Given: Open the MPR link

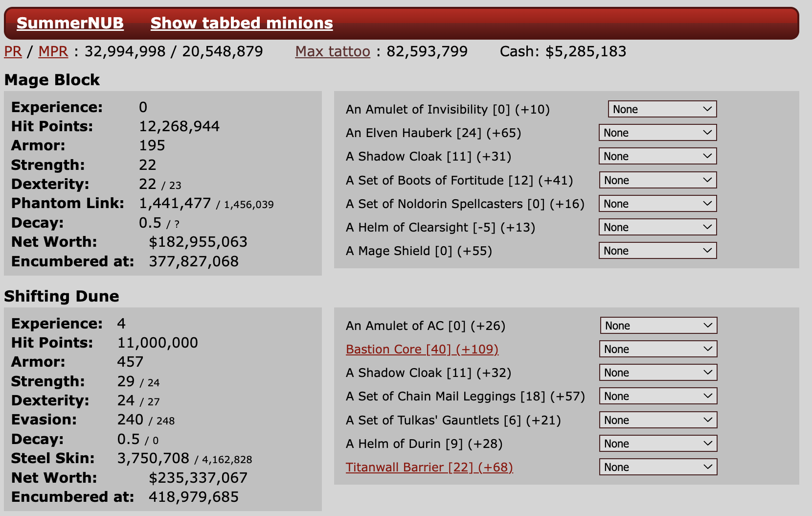Looking at the screenshot, I should coord(53,51).
